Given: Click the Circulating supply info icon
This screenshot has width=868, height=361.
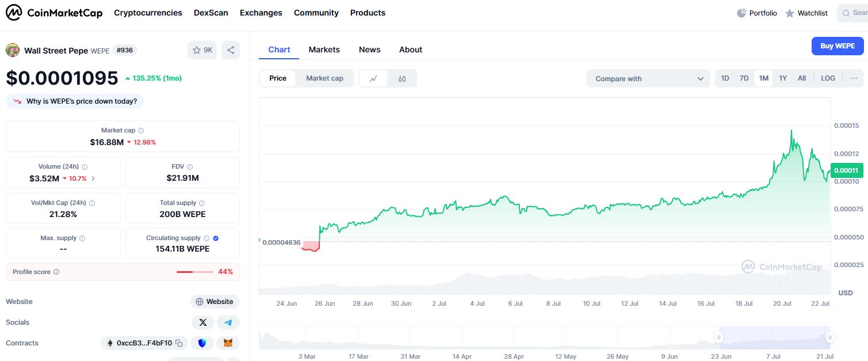Looking at the screenshot, I should pos(207,238).
